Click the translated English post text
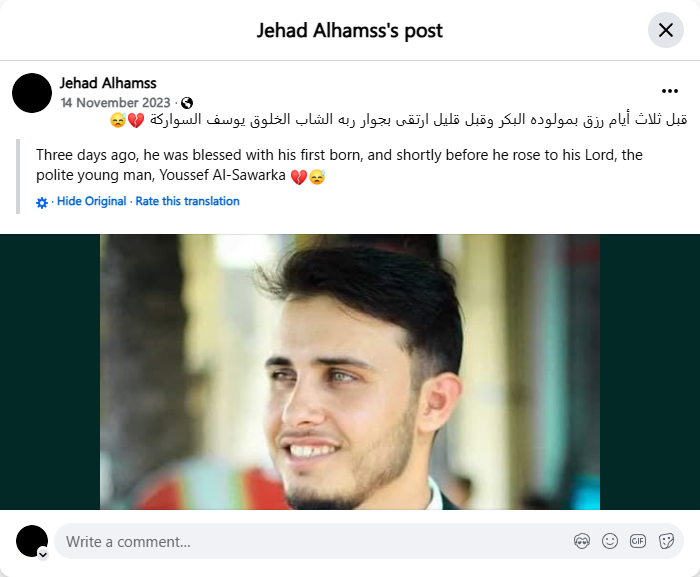Viewport: 700px width, 577px height. pos(339,165)
